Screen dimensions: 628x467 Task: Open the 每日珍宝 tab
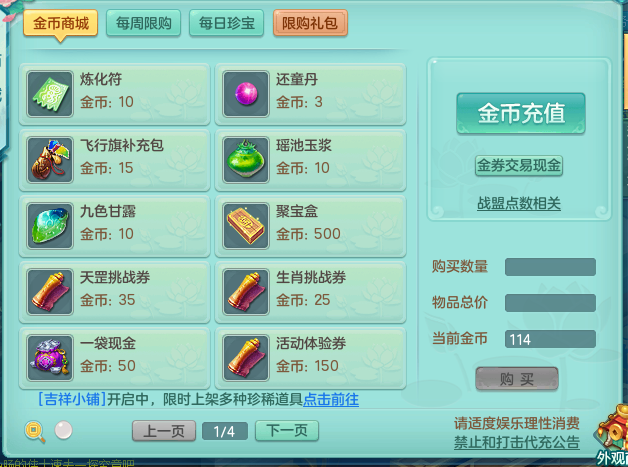tap(226, 23)
